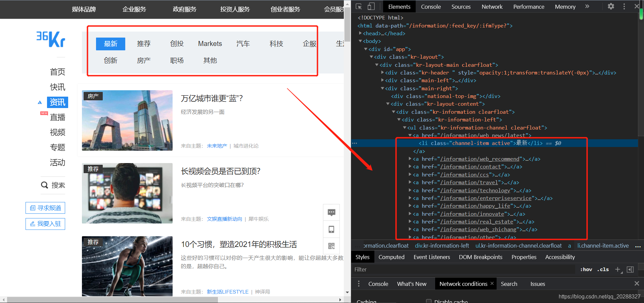The width and height of the screenshot is (644, 303).
Task: Expand the main-left div node
Action: coord(382,80)
